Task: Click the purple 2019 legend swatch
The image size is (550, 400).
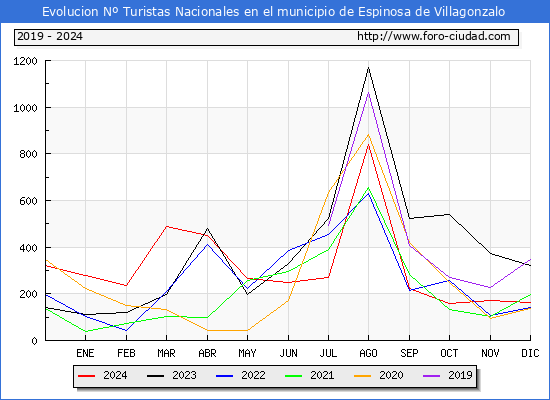Action: (x=432, y=376)
